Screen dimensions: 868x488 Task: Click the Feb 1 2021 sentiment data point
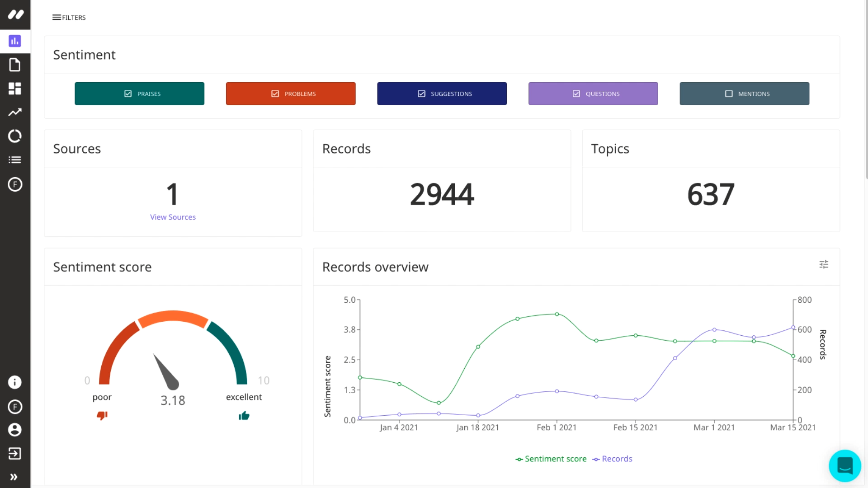pos(557,314)
